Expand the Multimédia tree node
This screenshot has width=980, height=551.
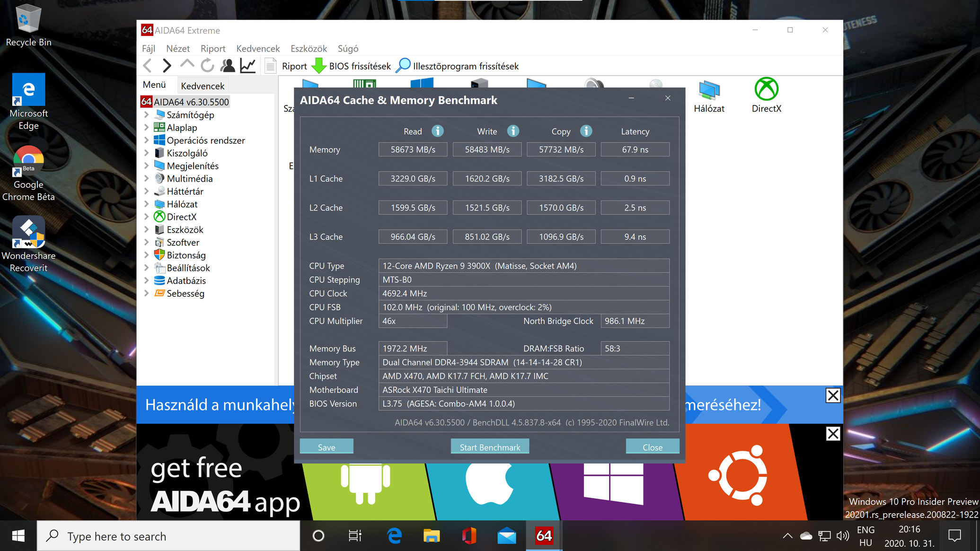coord(146,178)
